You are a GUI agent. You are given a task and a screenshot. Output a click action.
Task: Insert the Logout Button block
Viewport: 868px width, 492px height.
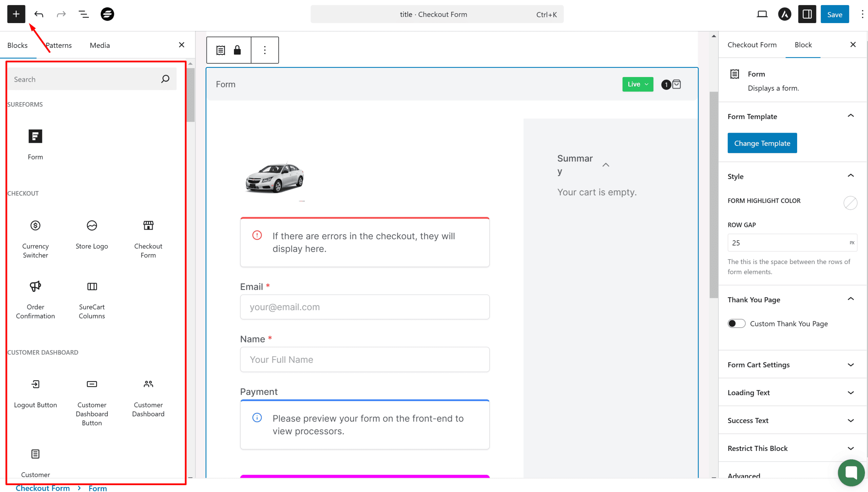pos(35,393)
